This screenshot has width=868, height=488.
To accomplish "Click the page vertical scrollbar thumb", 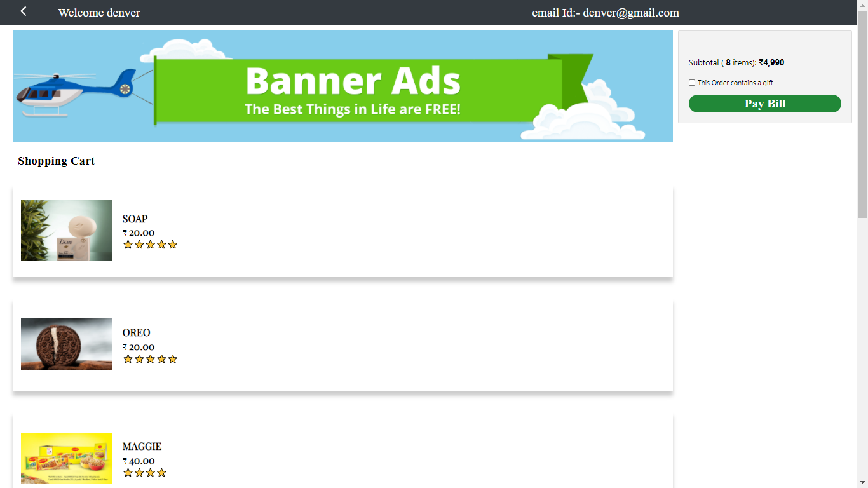I will (862, 114).
